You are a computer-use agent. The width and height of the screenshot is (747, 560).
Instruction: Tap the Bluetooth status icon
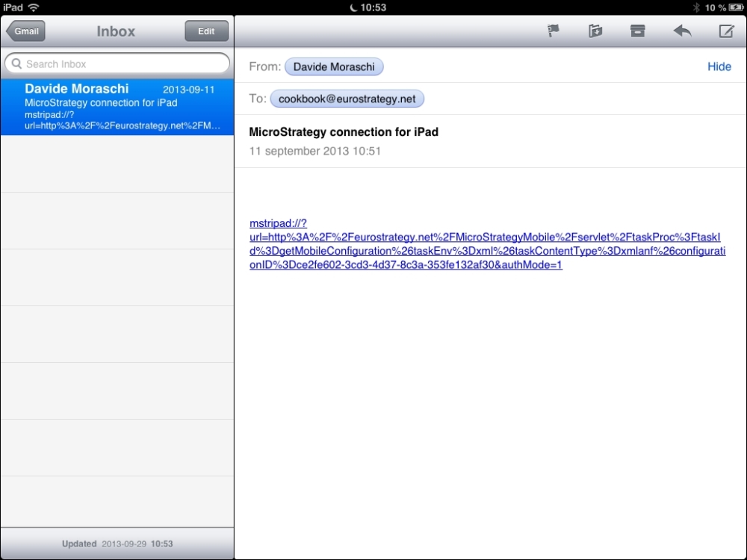click(696, 7)
